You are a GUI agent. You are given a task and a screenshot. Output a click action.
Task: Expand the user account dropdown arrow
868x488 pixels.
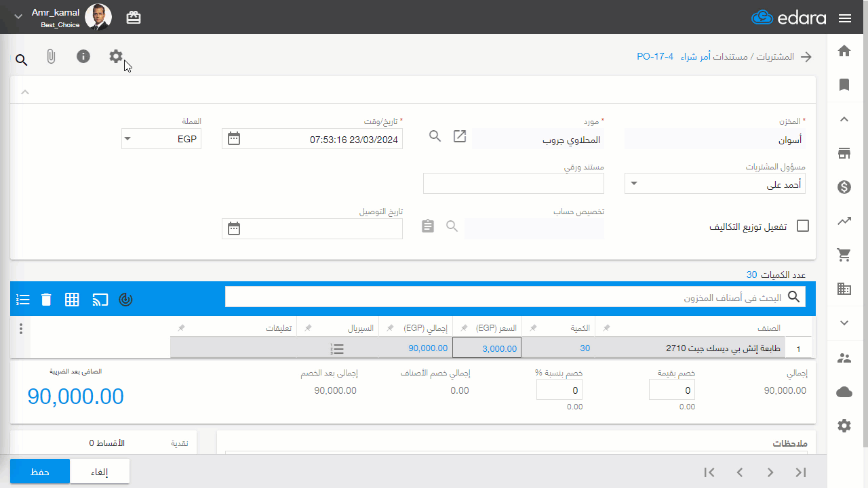(18, 17)
